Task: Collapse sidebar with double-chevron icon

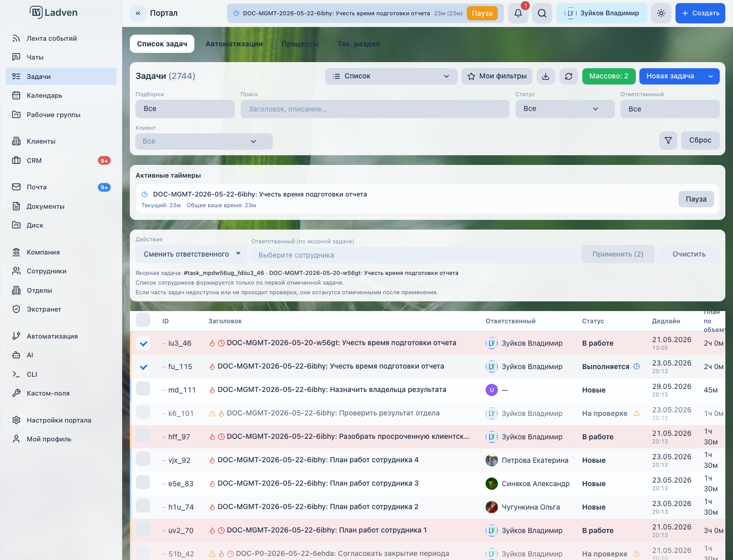Action: coord(138,13)
